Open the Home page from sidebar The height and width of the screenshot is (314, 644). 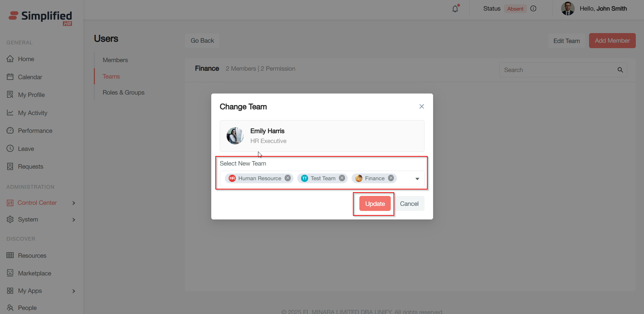point(26,59)
